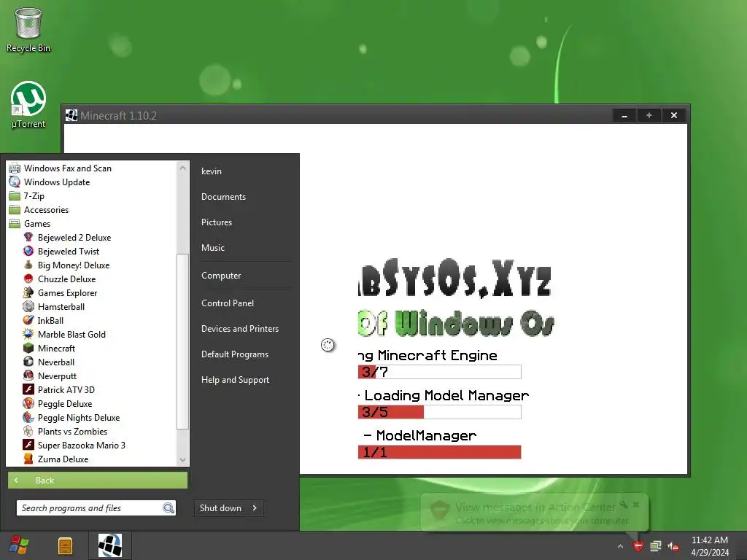Close the Action Center notification balloon

636,505
